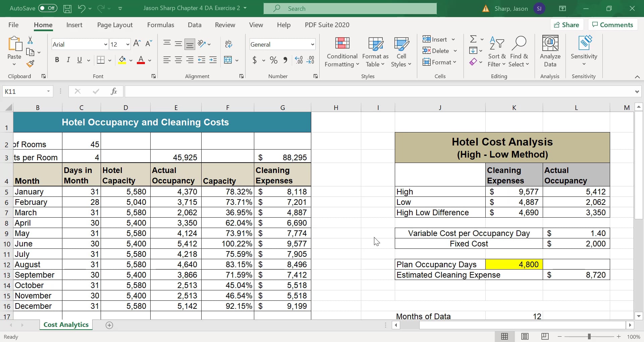Click the Insert Function fx icon
This screenshot has width=644, height=342.
tap(114, 91)
